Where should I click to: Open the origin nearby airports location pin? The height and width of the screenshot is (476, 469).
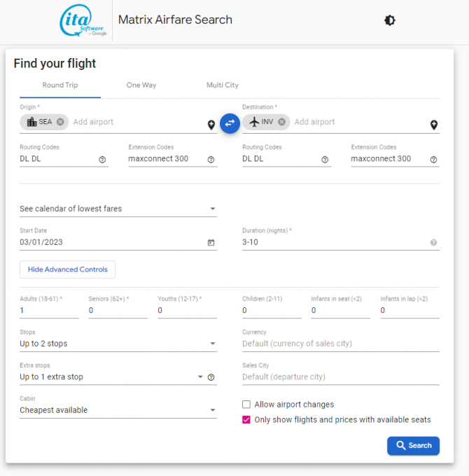(211, 125)
